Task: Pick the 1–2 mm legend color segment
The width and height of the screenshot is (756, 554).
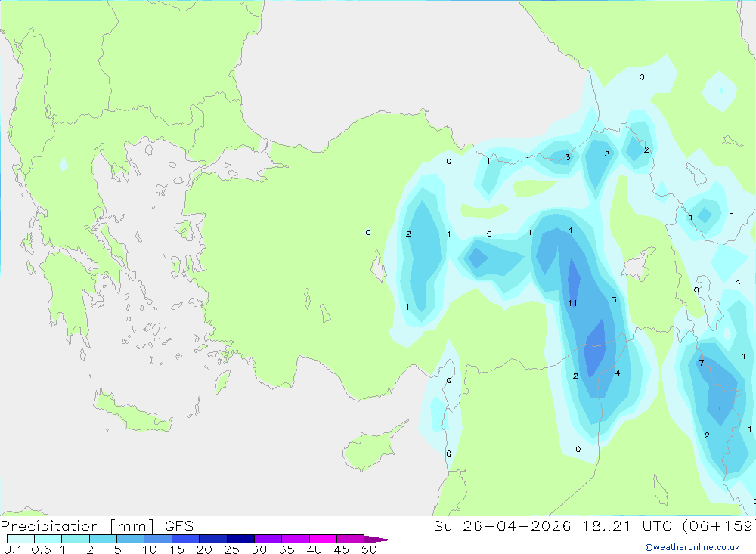Action: coord(76,539)
